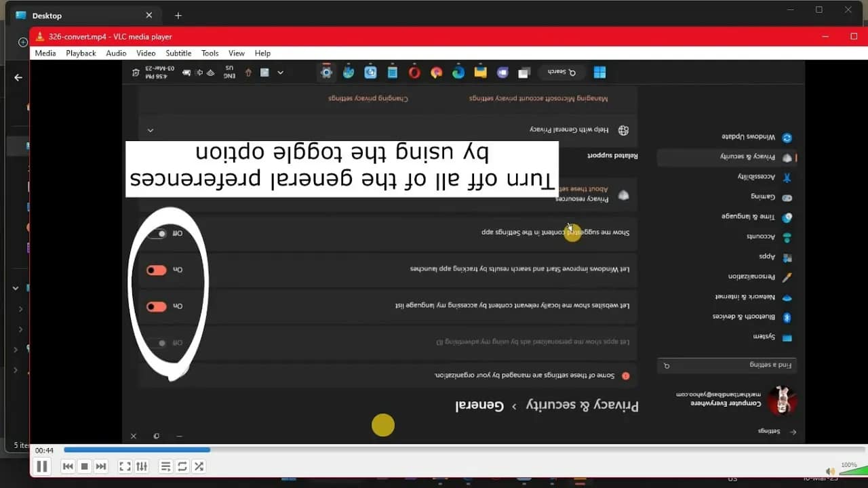This screenshot has height=488, width=868.
Task: Pause the currently playing video
Action: tap(41, 466)
